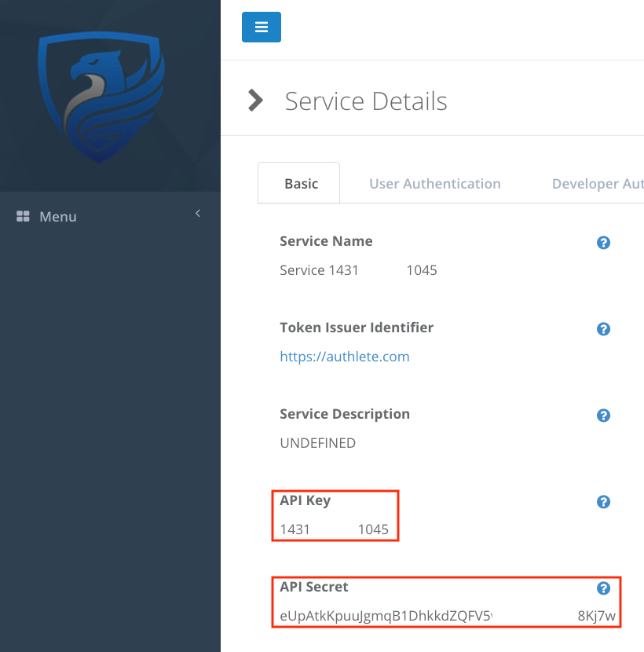The width and height of the screenshot is (644, 652).
Task: Click the Authlete eagle shield logo
Action: 101,96
